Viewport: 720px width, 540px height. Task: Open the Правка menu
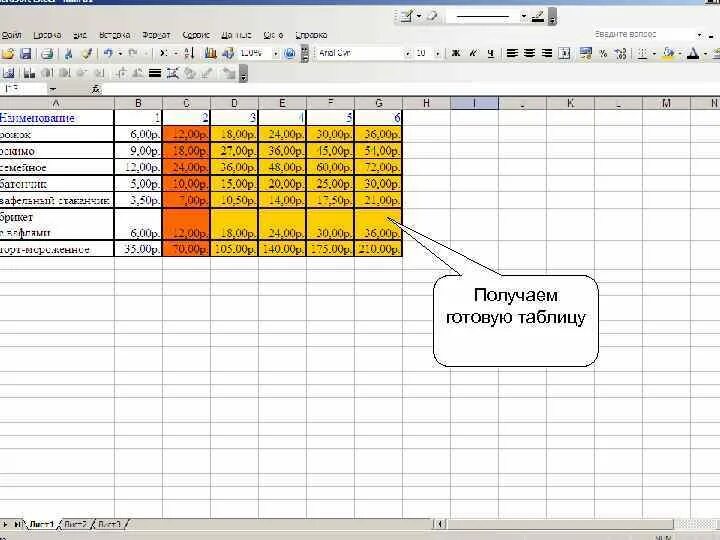coord(47,35)
